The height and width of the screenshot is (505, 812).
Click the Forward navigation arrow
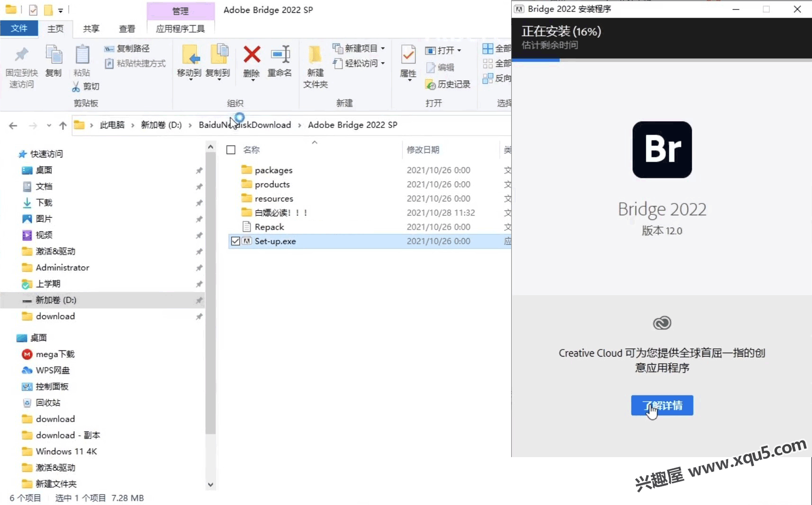click(x=33, y=125)
